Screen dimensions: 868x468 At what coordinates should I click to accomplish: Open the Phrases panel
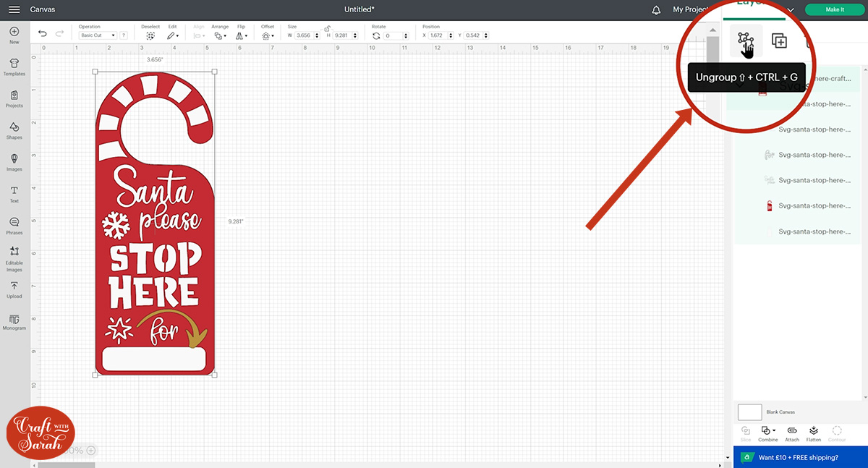pyautogui.click(x=14, y=226)
